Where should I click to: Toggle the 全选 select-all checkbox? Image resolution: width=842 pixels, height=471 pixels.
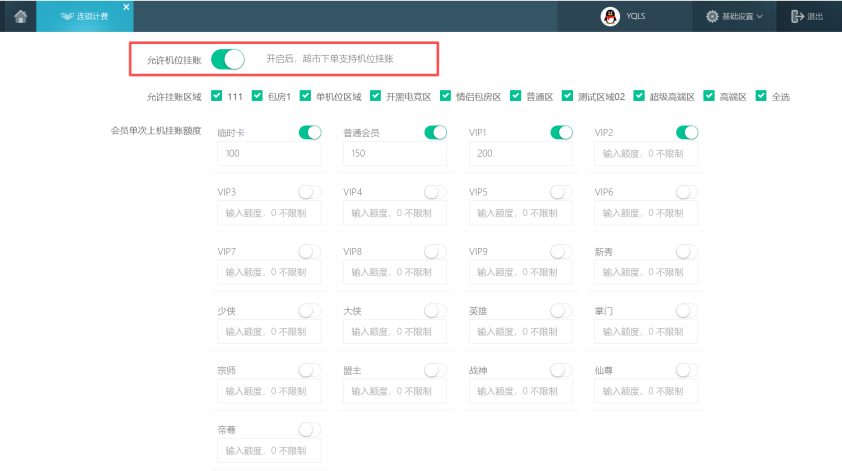click(x=761, y=96)
